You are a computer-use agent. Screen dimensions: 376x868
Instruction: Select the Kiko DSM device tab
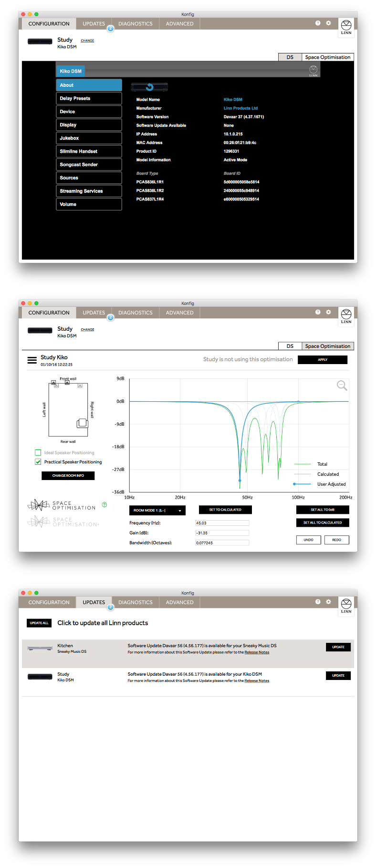tap(71, 71)
